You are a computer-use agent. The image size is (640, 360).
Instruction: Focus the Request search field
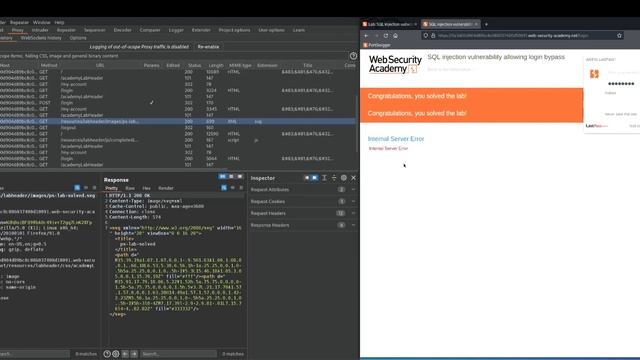pyautogui.click(x=34, y=354)
